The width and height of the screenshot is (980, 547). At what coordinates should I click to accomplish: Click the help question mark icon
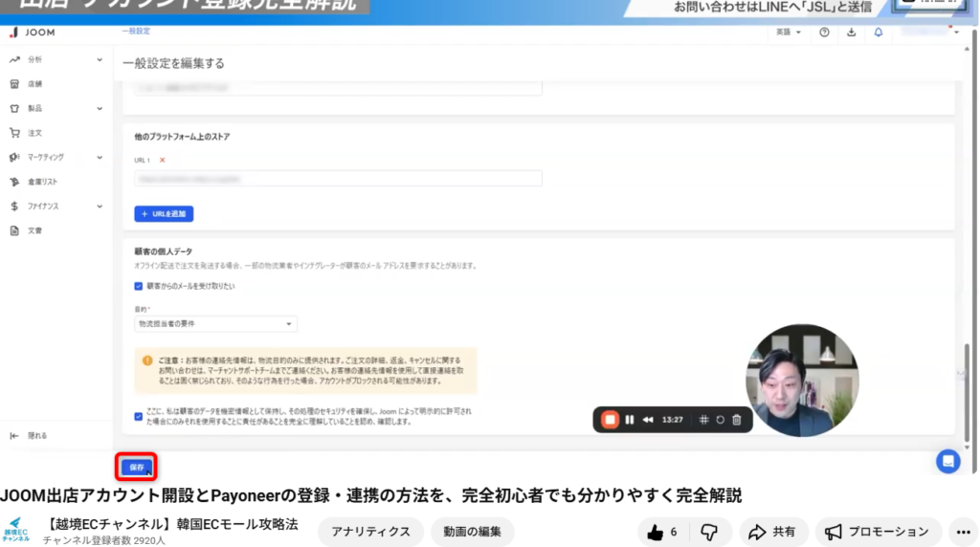click(x=825, y=32)
